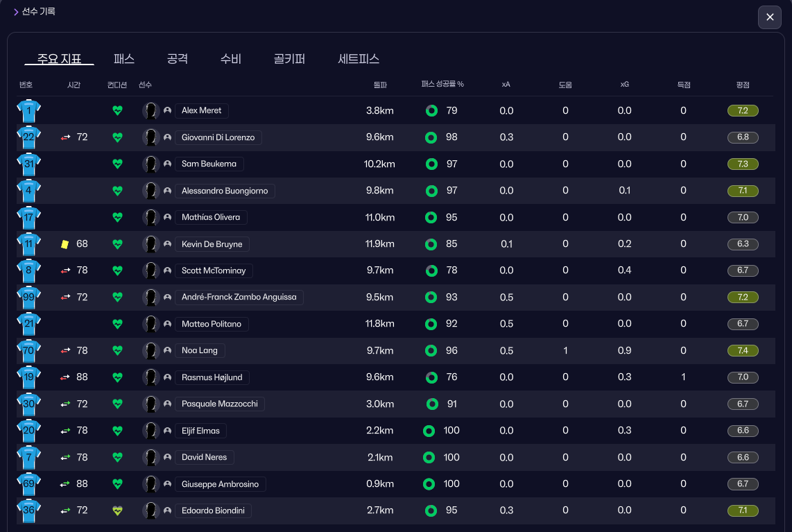Viewport: 792px width, 532px height.
Task: Open Giuseppe Ambrosino player name
Action: [x=221, y=484]
